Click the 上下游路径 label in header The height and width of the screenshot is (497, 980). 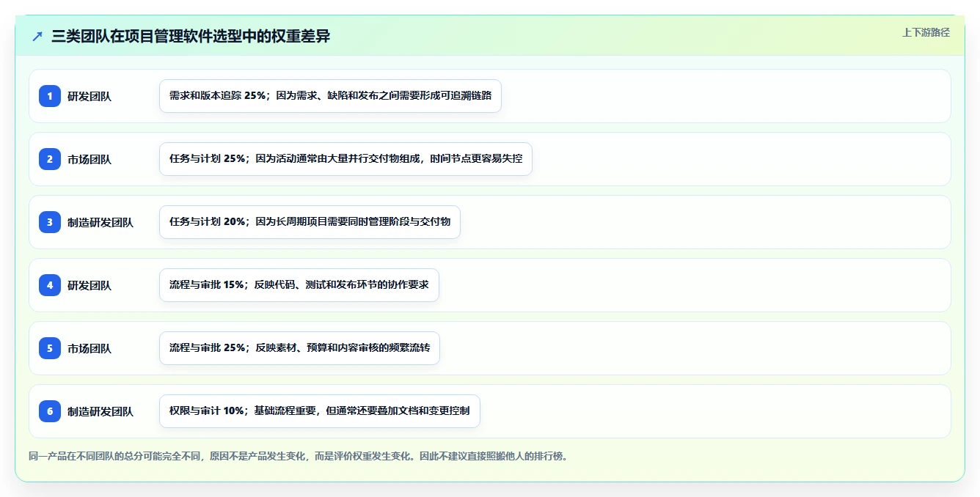point(926,32)
